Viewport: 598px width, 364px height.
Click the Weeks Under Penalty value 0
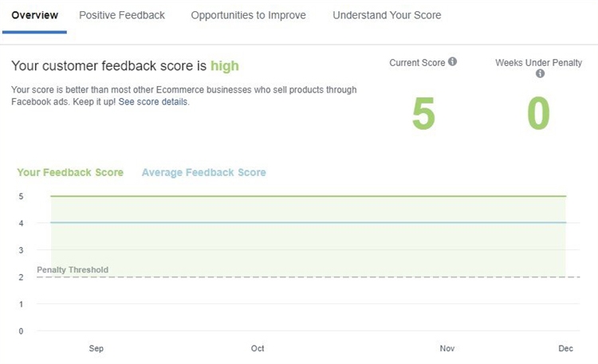539,114
